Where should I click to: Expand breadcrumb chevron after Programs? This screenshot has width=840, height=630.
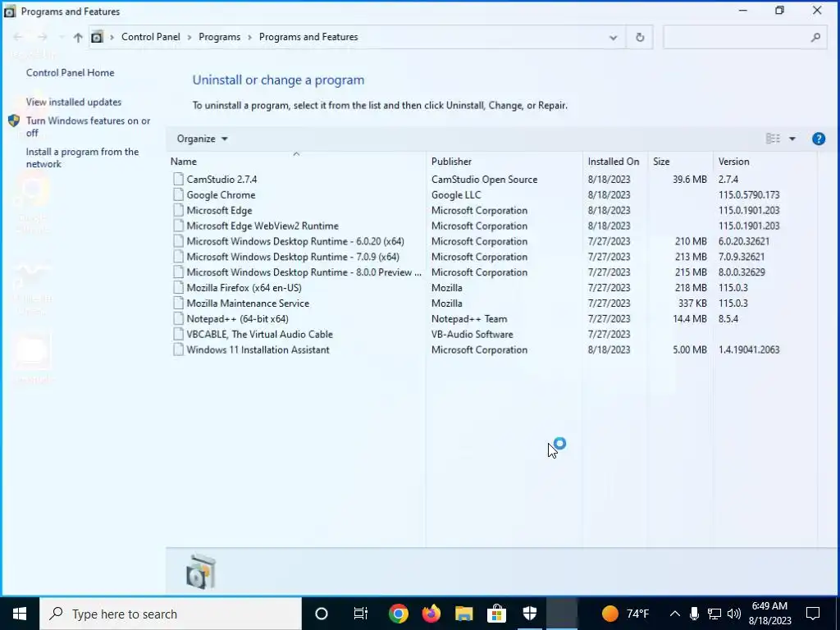pyautogui.click(x=249, y=38)
